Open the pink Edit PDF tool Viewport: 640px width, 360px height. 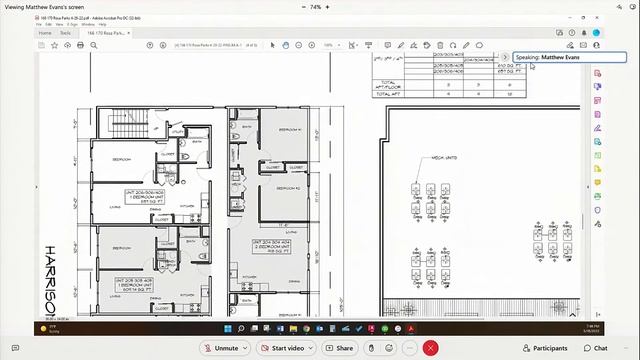tap(598, 100)
